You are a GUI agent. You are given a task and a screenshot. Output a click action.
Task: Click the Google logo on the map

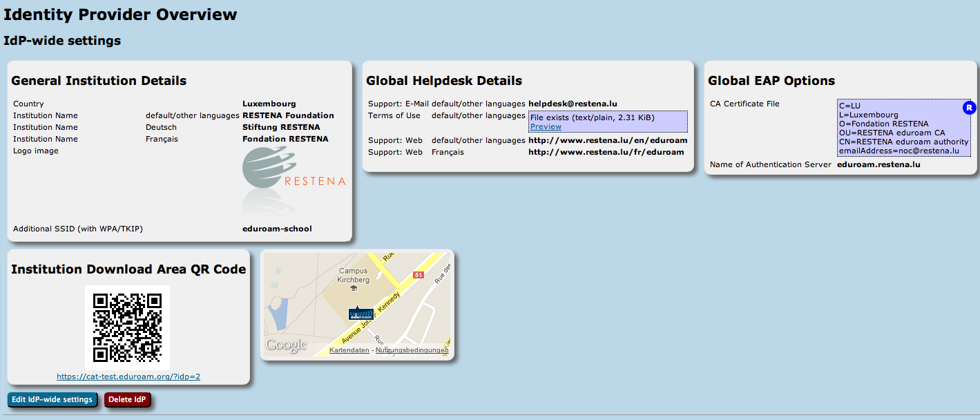(x=286, y=345)
